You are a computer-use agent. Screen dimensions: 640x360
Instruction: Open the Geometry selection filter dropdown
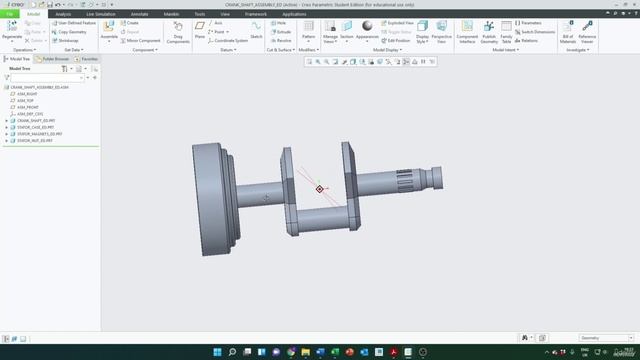coord(606,338)
